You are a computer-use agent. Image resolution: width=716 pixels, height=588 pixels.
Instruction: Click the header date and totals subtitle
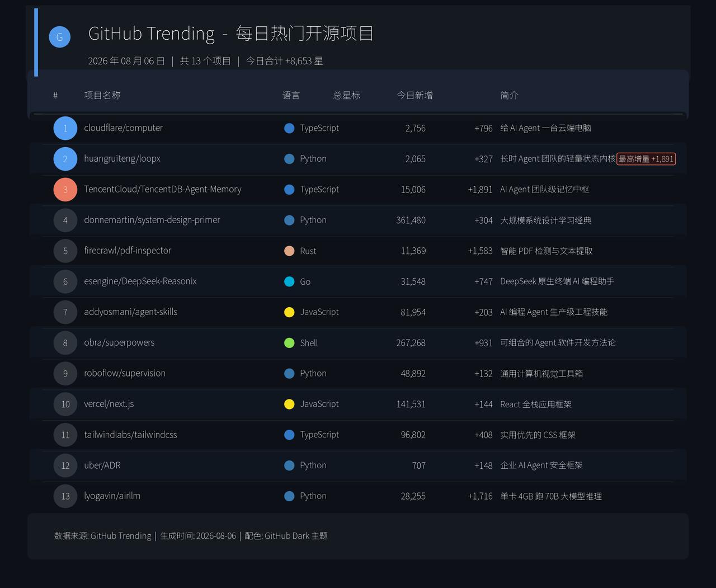pos(205,61)
